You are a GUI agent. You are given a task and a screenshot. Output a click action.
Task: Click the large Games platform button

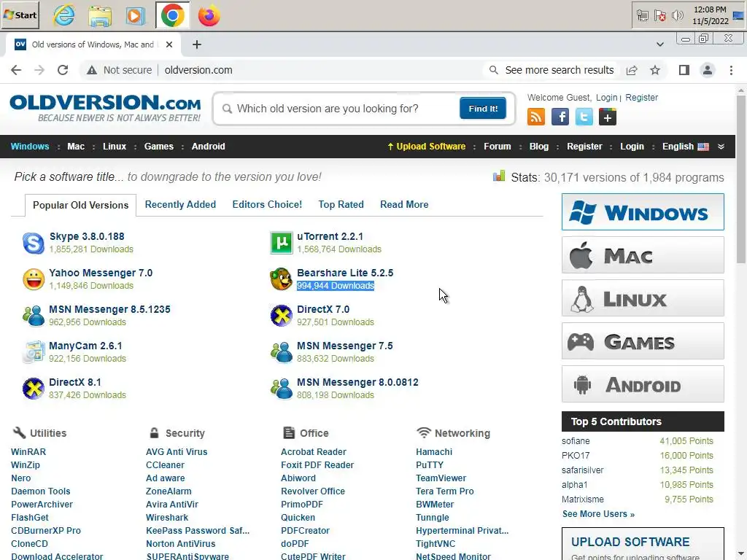pyautogui.click(x=643, y=341)
